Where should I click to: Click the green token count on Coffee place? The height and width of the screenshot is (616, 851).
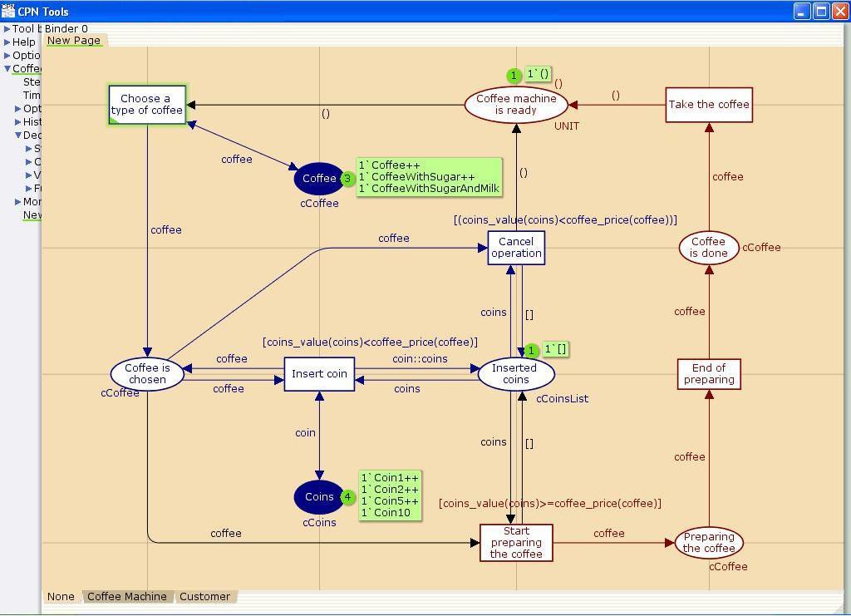[x=348, y=179]
